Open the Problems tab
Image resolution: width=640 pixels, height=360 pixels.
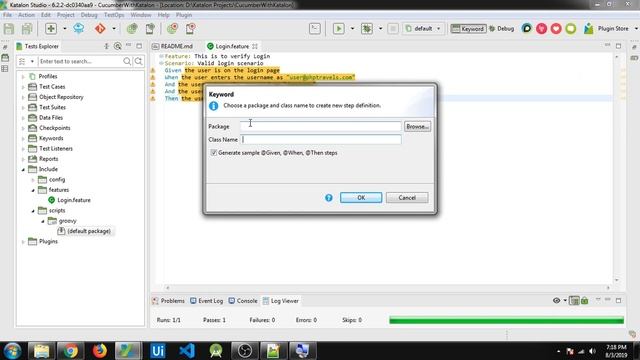(x=168, y=301)
